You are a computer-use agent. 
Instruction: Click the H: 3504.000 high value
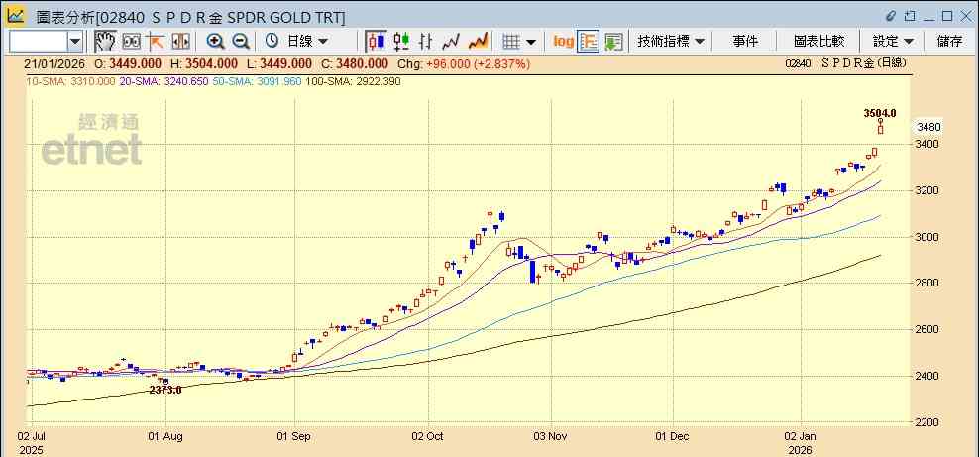(x=204, y=64)
